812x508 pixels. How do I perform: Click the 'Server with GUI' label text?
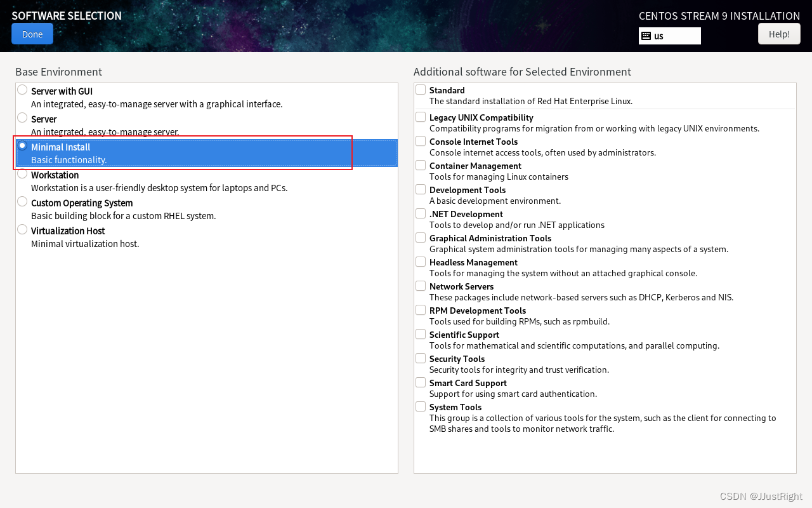(62, 91)
